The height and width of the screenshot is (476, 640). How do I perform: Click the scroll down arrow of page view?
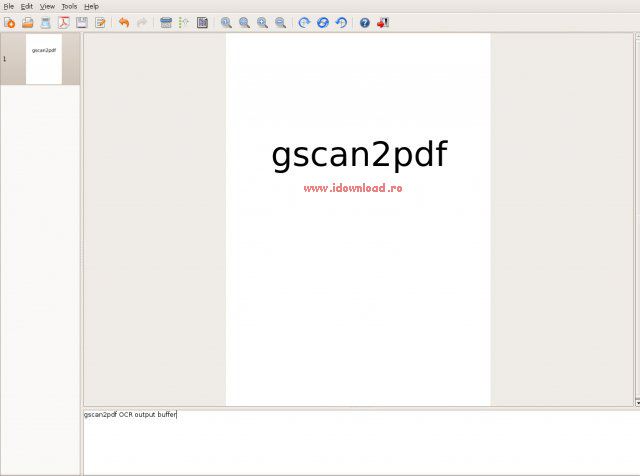[638, 403]
